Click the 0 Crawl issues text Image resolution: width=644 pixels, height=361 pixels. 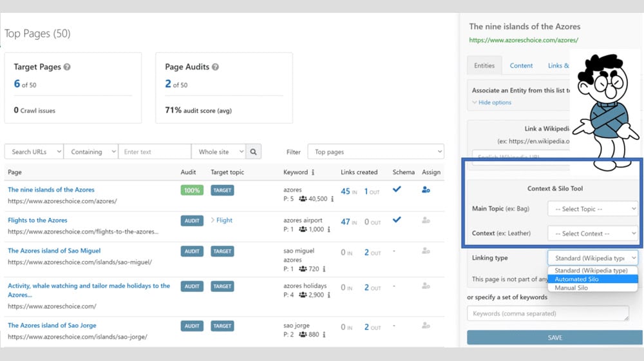coord(35,110)
